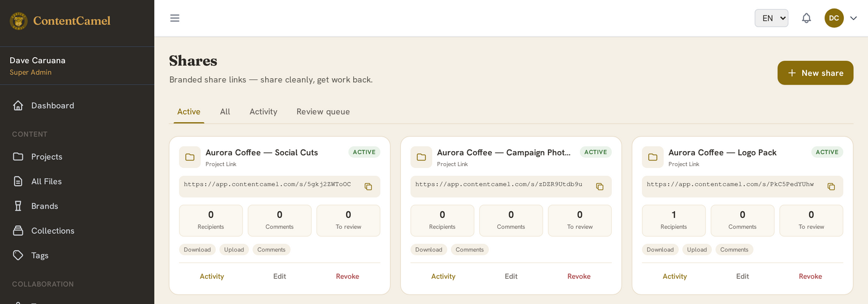Click Comments chip on Logo Pack card
Viewport: 868px width, 304px height.
point(734,249)
